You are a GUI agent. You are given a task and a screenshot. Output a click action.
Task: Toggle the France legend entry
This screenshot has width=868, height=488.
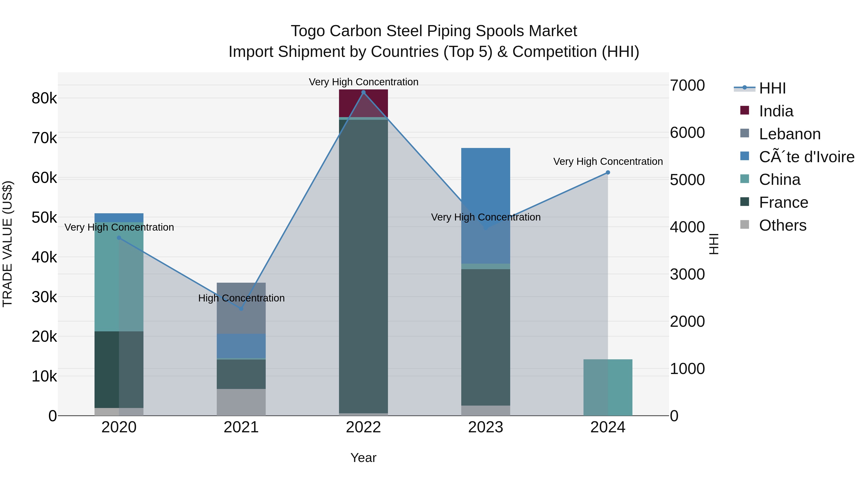click(774, 202)
